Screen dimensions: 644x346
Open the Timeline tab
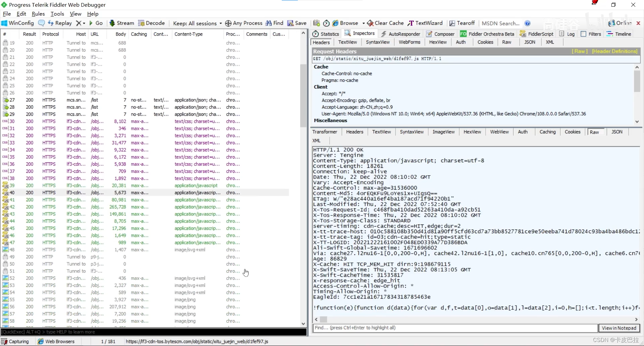(x=619, y=34)
